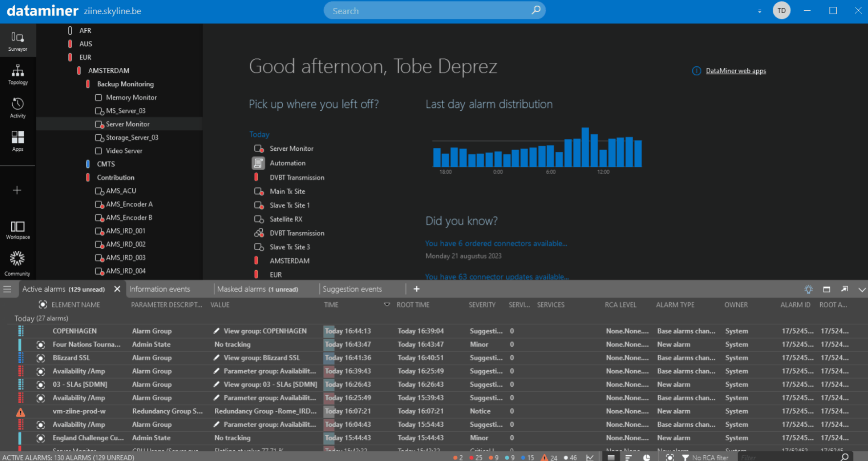This screenshot has height=461, width=868.
Task: Switch to Masked alarms tab
Action: [258, 289]
